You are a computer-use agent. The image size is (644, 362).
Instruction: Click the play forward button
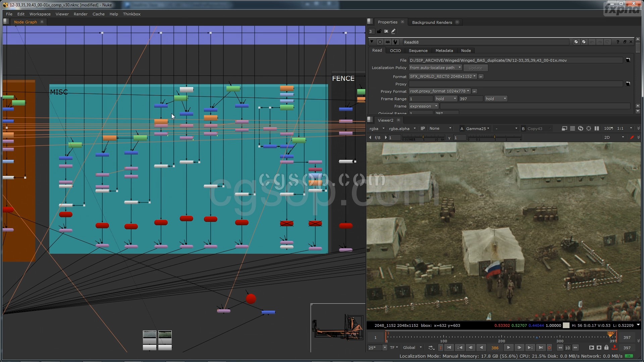(508, 348)
